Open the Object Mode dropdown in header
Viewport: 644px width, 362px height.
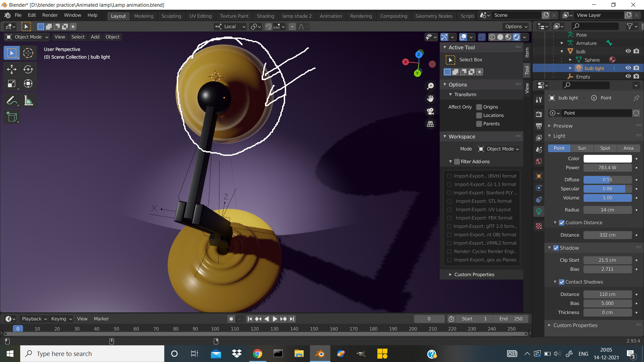pyautogui.click(x=28, y=37)
